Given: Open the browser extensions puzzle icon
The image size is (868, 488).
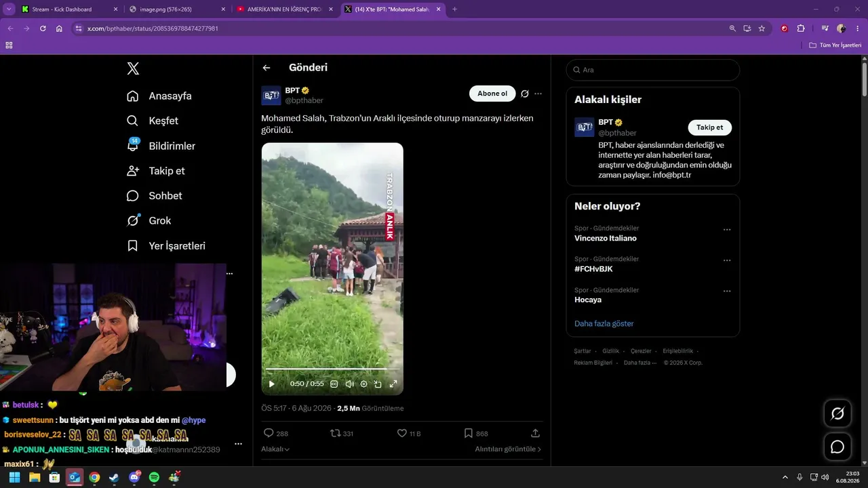Looking at the screenshot, I should click(801, 28).
